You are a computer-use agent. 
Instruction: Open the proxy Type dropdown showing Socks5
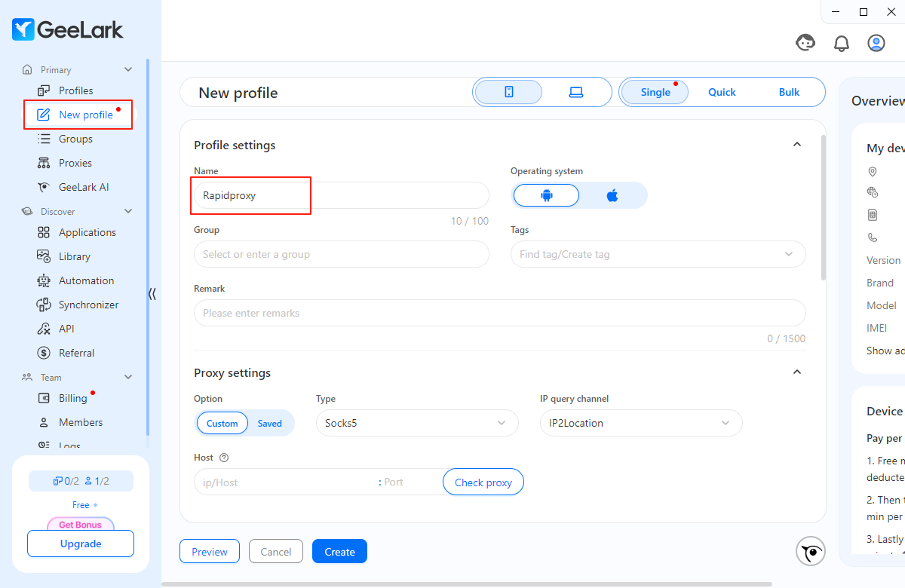(x=417, y=423)
